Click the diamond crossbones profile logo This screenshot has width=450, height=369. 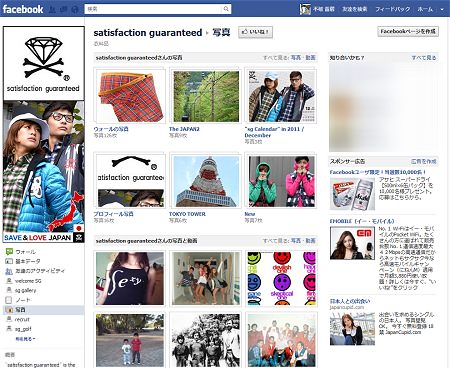pyautogui.click(x=43, y=63)
